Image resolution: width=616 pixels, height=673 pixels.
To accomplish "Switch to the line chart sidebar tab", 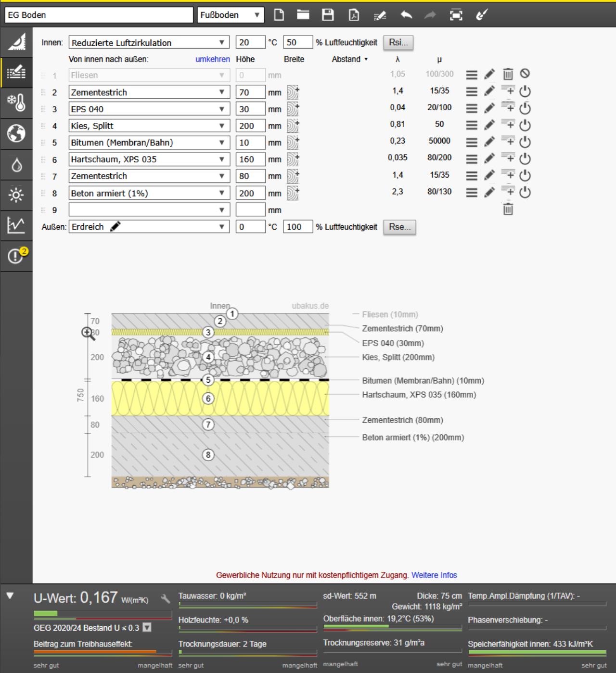I will 16,225.
